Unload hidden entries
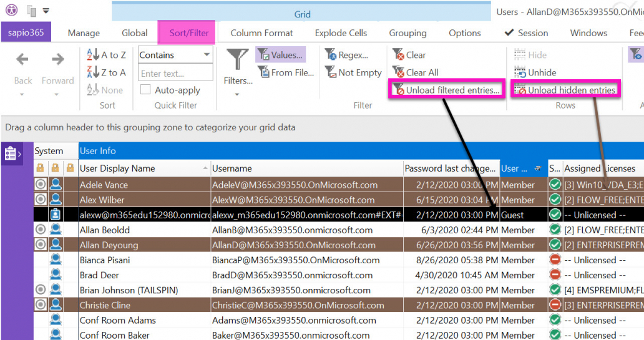This screenshot has width=644, height=340. coord(565,89)
